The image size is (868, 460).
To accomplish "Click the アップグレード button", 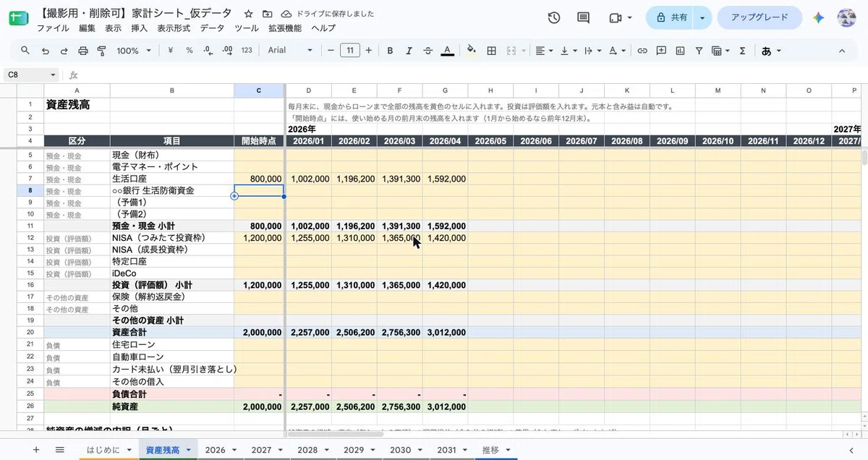I will click(x=759, y=17).
